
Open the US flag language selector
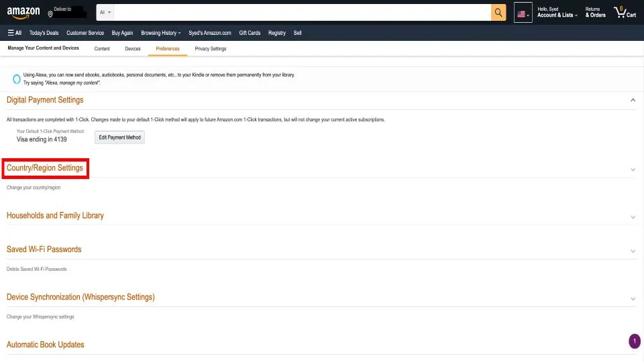tap(523, 13)
